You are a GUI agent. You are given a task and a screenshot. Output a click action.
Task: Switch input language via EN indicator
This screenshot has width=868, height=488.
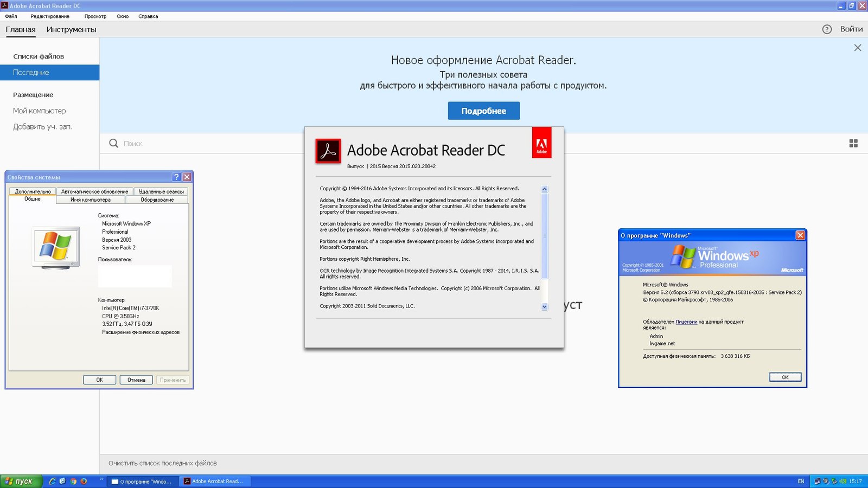(x=801, y=481)
